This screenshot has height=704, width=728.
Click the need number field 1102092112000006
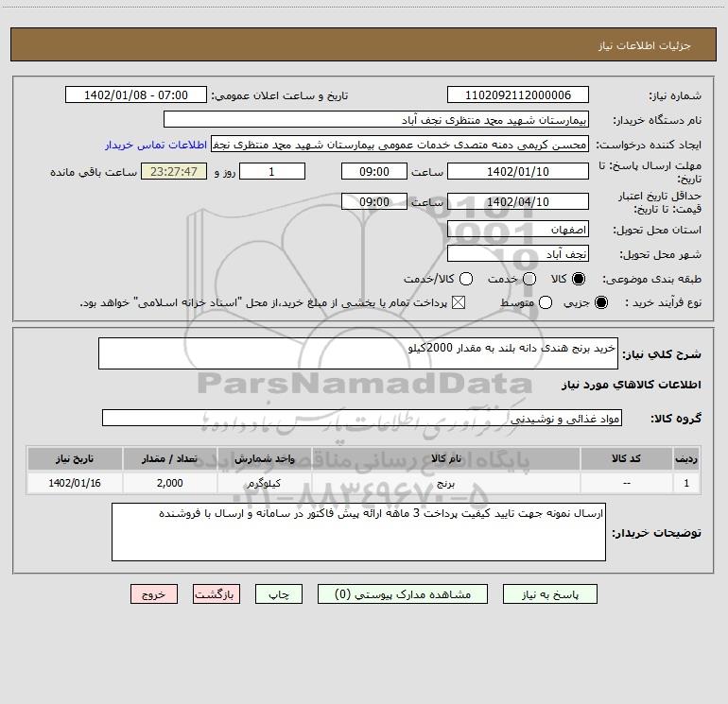pos(518,94)
